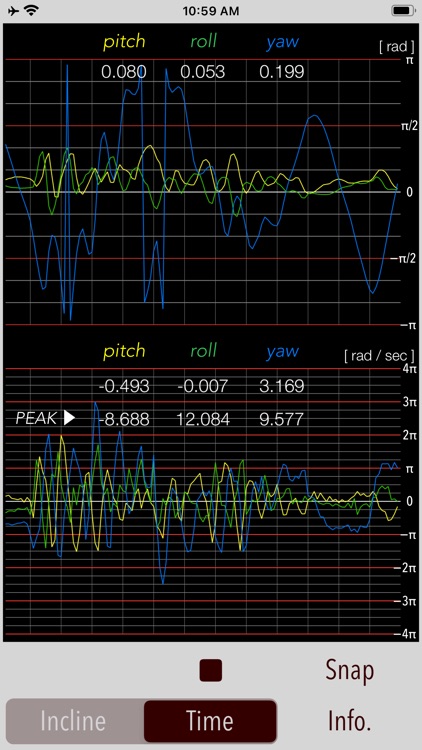Tap the [ rad ] unit label

pos(397,47)
